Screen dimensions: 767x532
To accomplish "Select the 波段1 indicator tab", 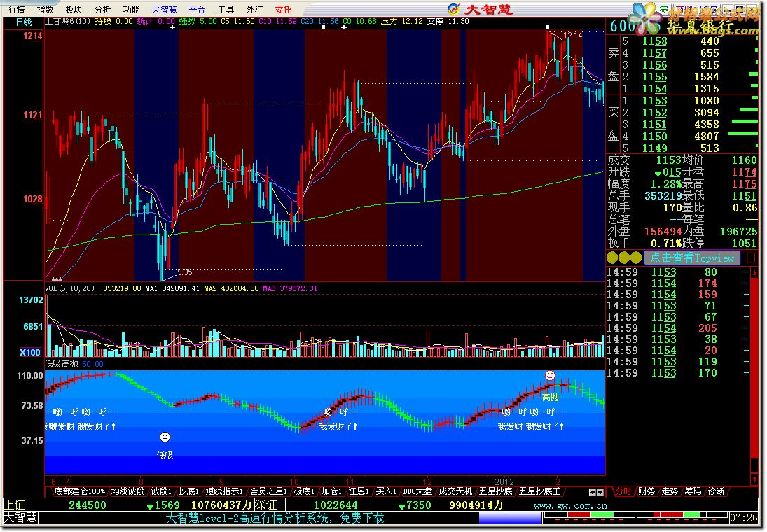I will pos(161,491).
